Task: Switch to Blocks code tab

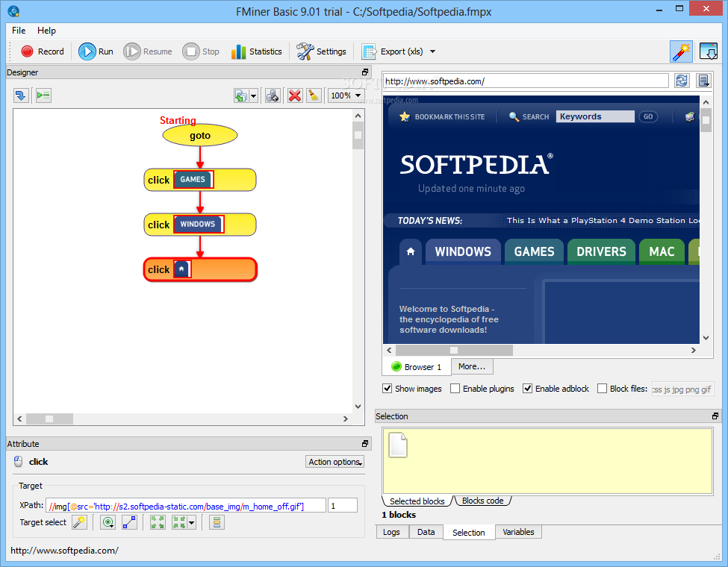Action: click(x=483, y=501)
